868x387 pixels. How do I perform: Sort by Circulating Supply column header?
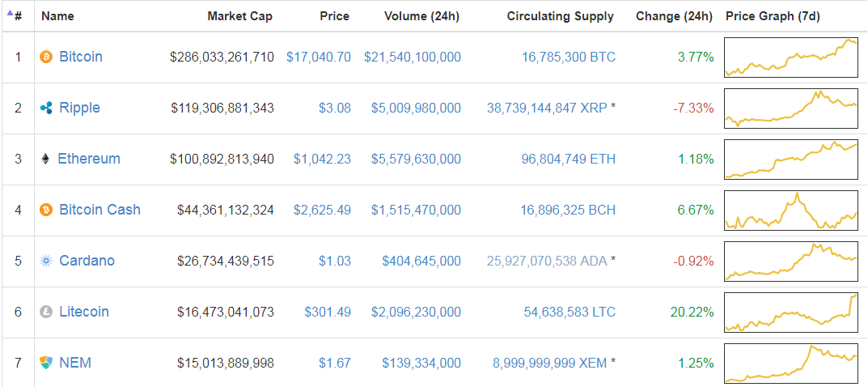(x=560, y=16)
